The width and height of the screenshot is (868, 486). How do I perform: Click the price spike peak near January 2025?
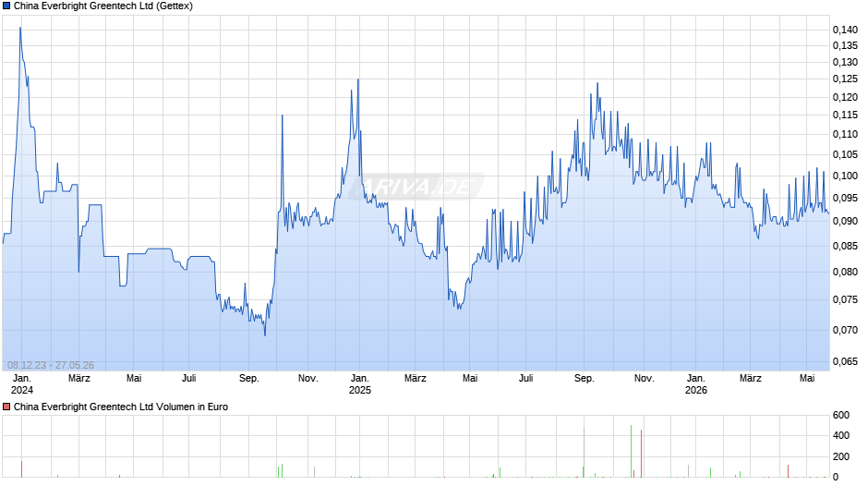coord(358,79)
